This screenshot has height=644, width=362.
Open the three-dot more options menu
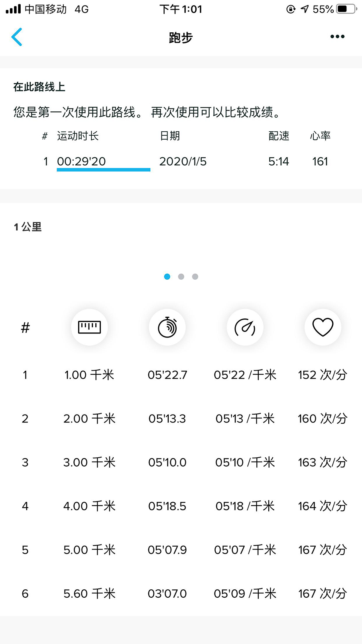coord(337,37)
